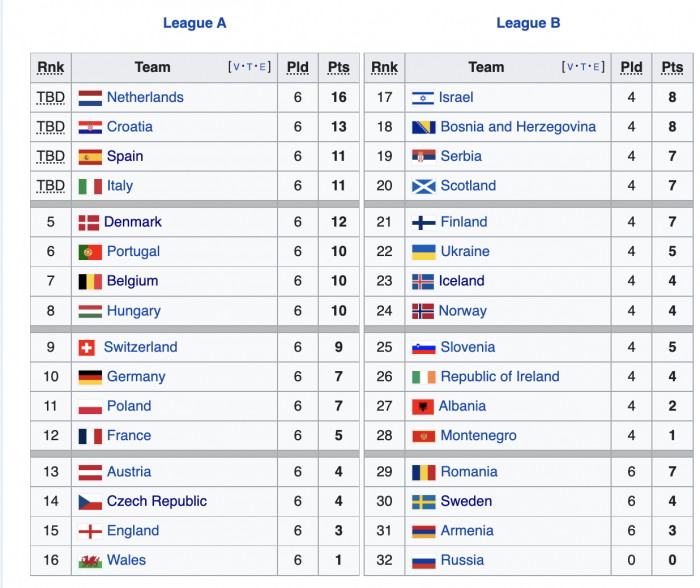Click the TBD rank abbreviation beside Netherlands

tap(50, 97)
